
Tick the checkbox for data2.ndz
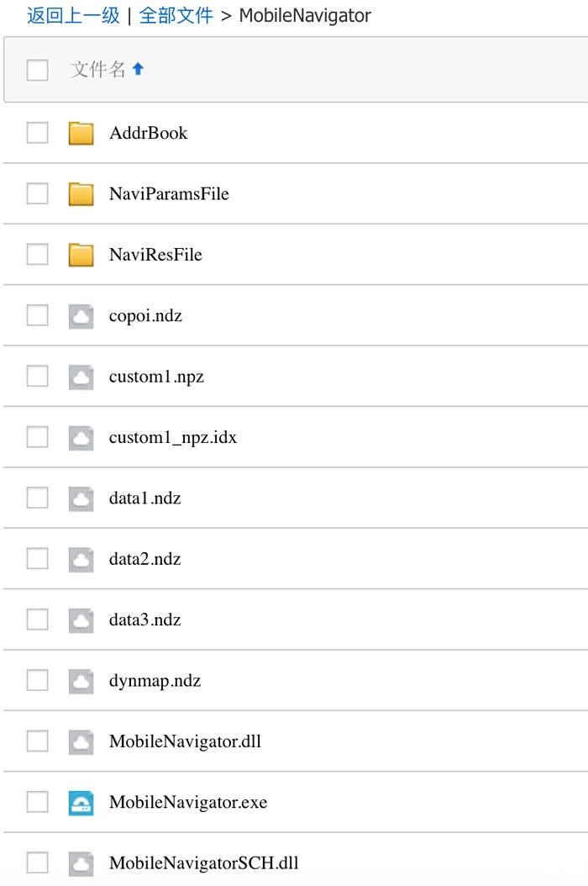(37, 559)
